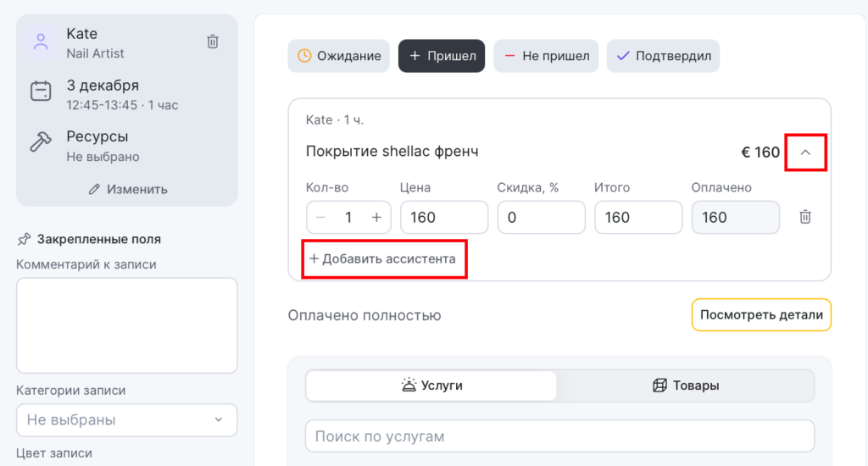Click the hammer icon next to Ресурсы

click(x=41, y=142)
